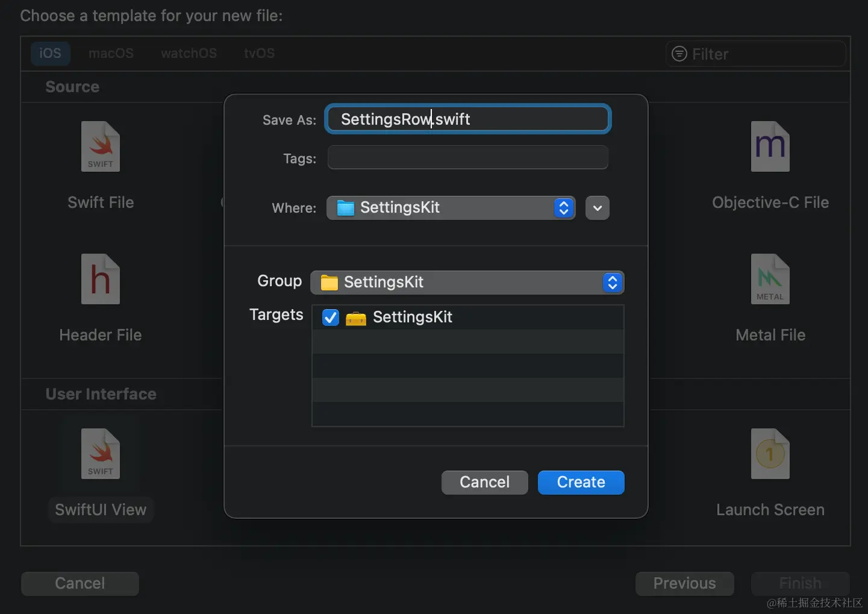Click the Previous button
This screenshot has width=868, height=614.
click(684, 583)
